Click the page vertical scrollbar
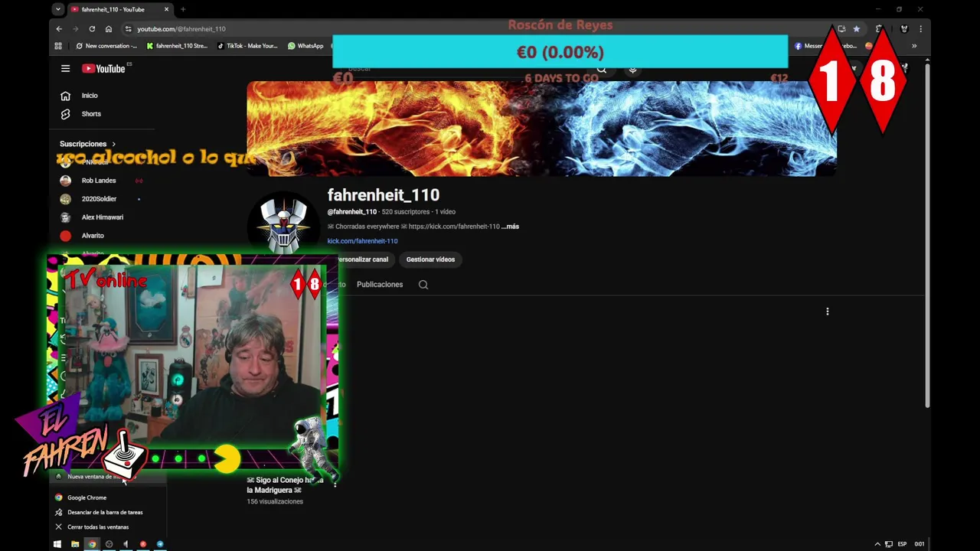Viewport: 980px width, 551px height. (927, 237)
